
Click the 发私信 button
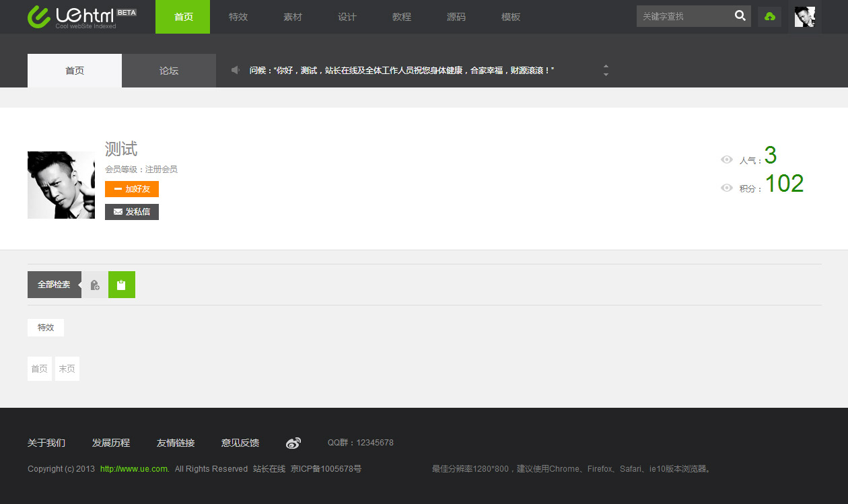(x=132, y=212)
